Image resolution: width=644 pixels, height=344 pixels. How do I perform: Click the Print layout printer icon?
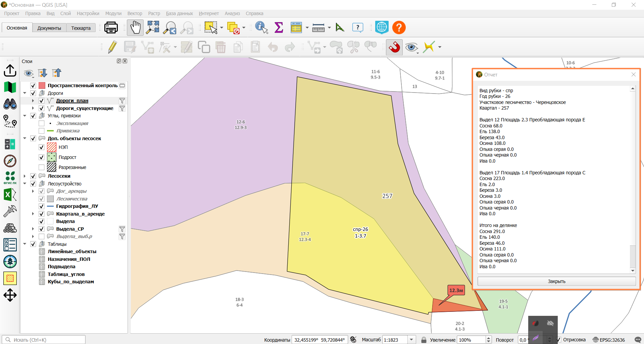(x=111, y=27)
